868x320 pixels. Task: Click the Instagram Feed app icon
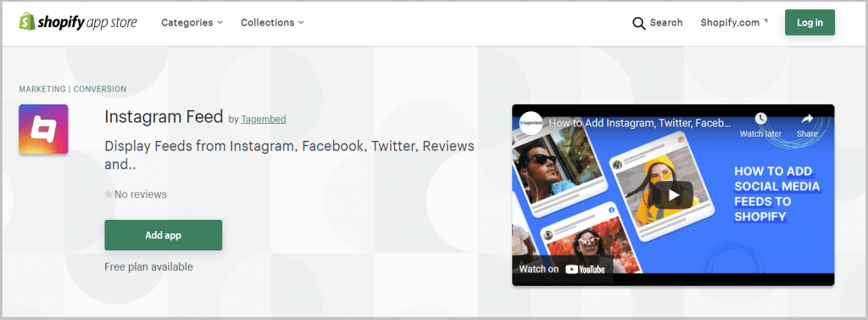pyautogui.click(x=43, y=129)
